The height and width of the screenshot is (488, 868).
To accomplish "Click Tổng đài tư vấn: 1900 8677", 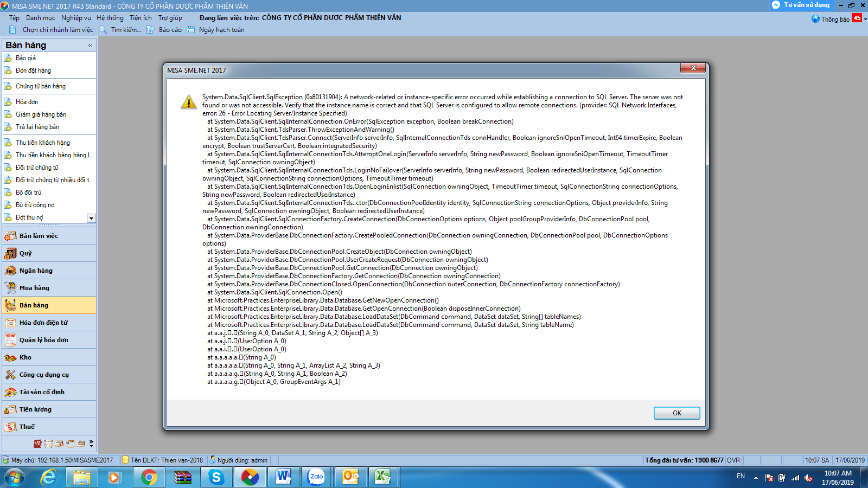I will tap(684, 460).
